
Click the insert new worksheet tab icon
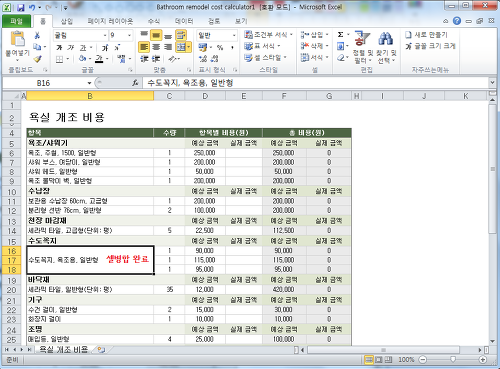pos(101,350)
